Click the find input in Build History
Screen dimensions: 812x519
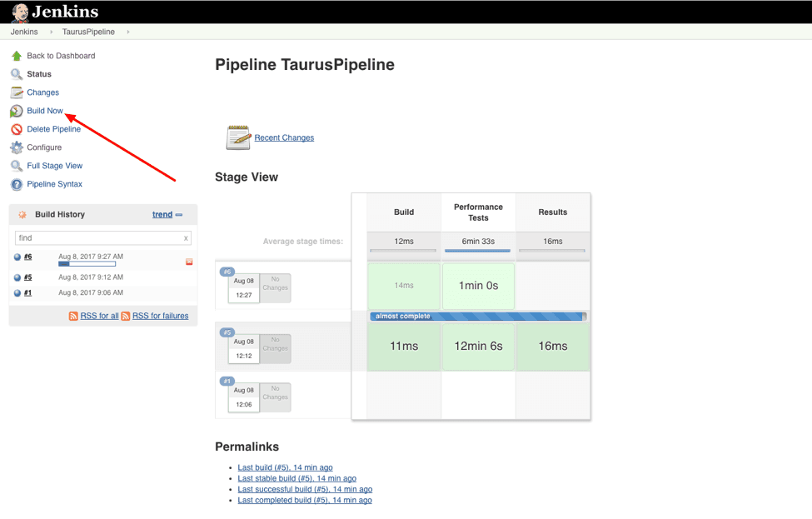(98, 237)
